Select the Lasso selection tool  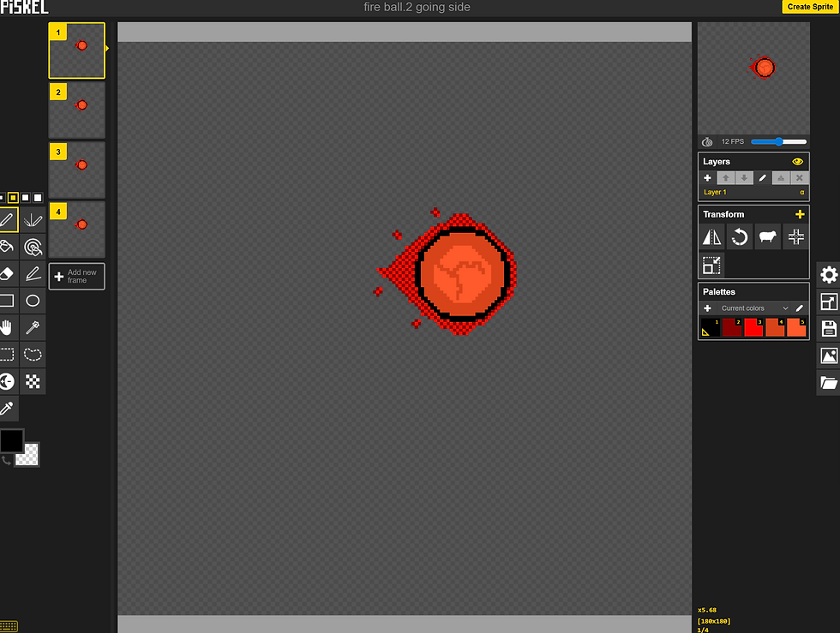tap(33, 354)
